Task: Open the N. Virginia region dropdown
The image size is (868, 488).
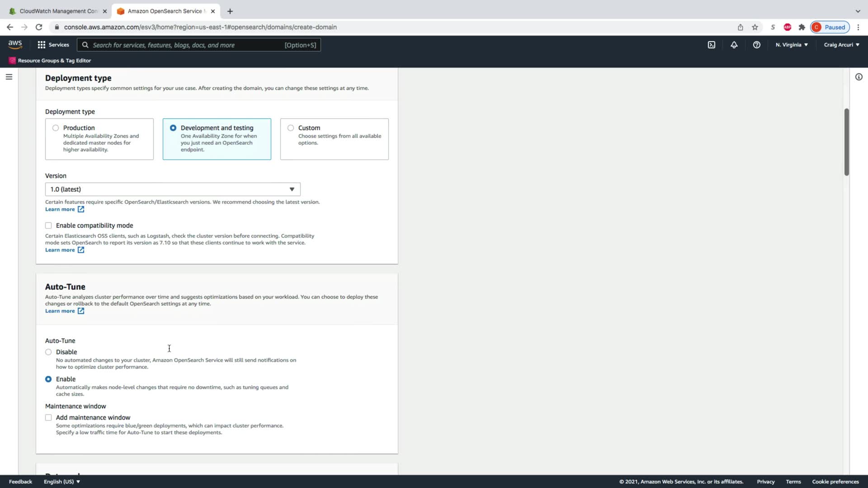Action: pyautogui.click(x=791, y=45)
